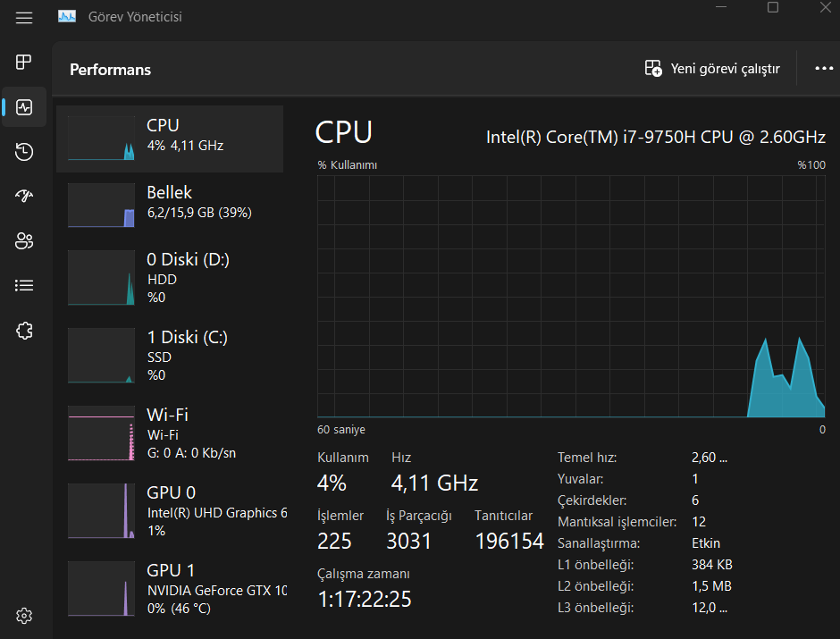Open the 1 Diski (C:) SSD entry
Viewport: 840px width, 639px height.
170,355
